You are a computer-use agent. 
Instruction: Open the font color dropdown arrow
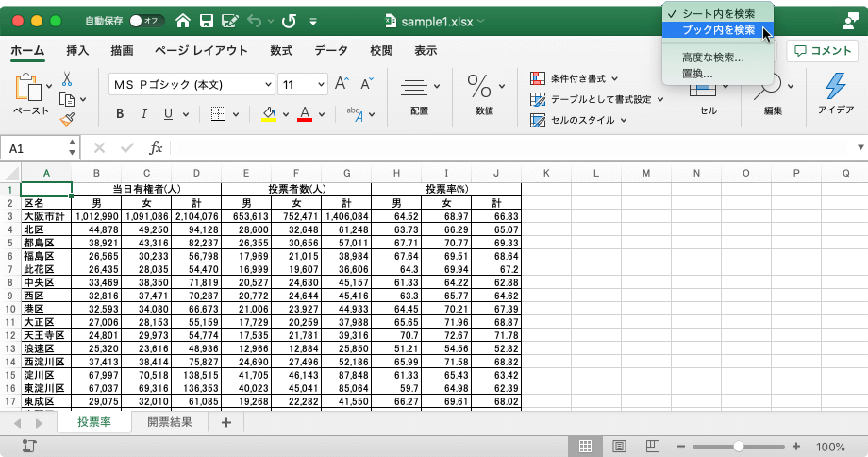[x=322, y=114]
